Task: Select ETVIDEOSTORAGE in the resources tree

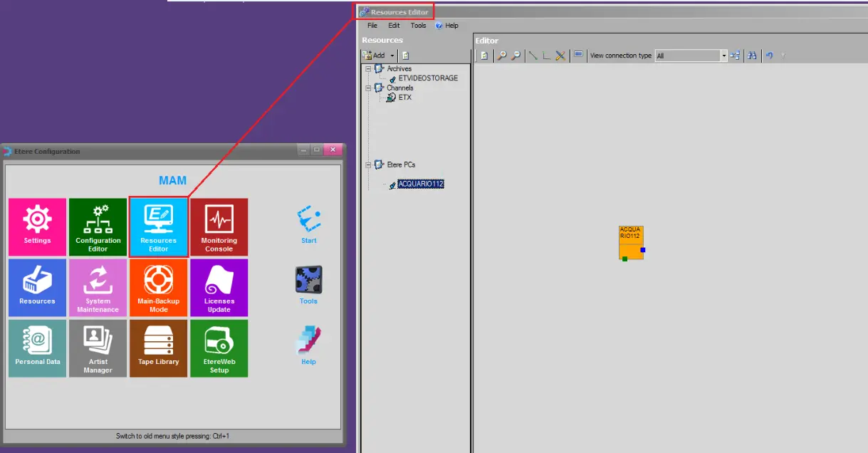Action: point(428,78)
